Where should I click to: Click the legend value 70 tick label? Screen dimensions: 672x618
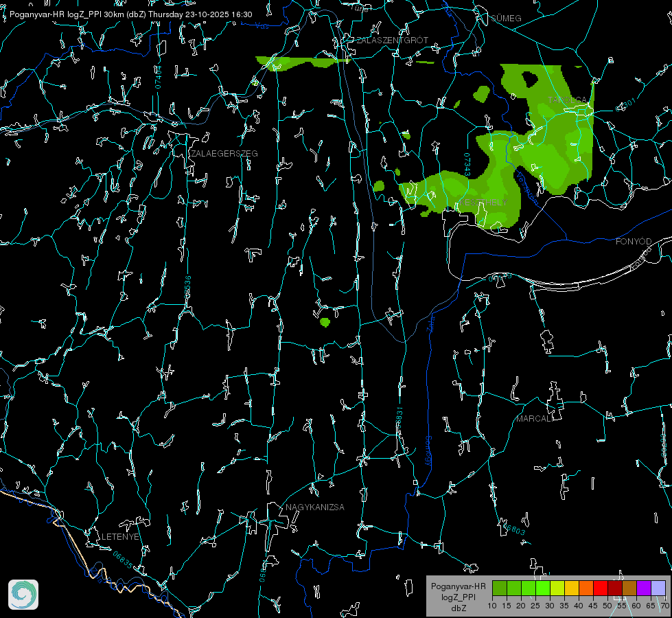tap(665, 606)
